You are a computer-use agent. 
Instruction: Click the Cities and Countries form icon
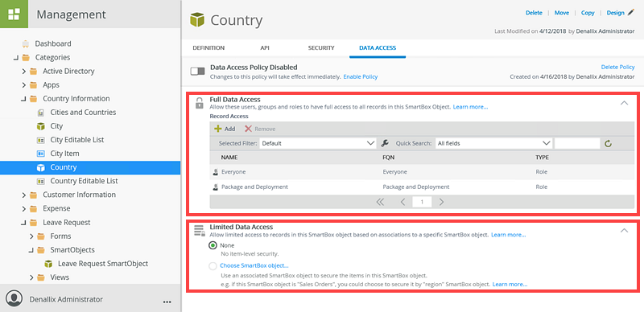click(41, 113)
